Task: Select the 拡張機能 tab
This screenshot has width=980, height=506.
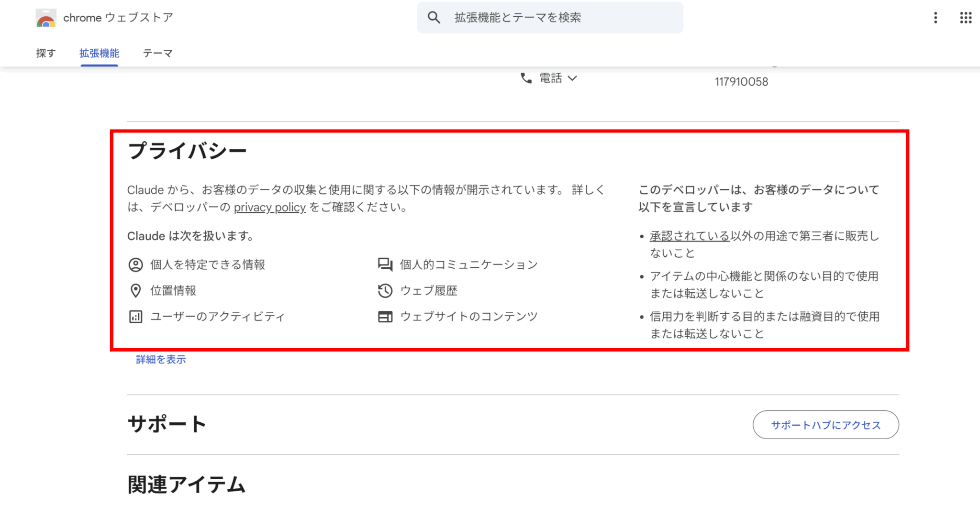Action: click(x=99, y=53)
